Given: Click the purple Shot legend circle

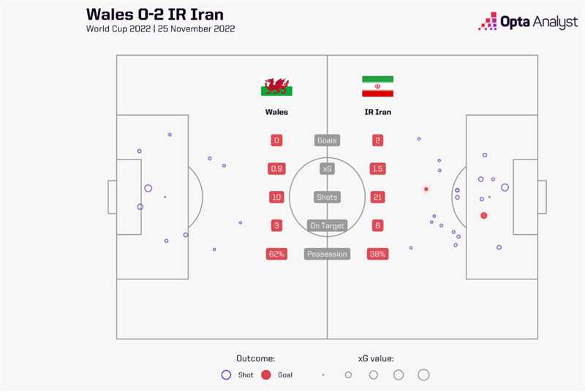Looking at the screenshot, I should coord(225,374).
